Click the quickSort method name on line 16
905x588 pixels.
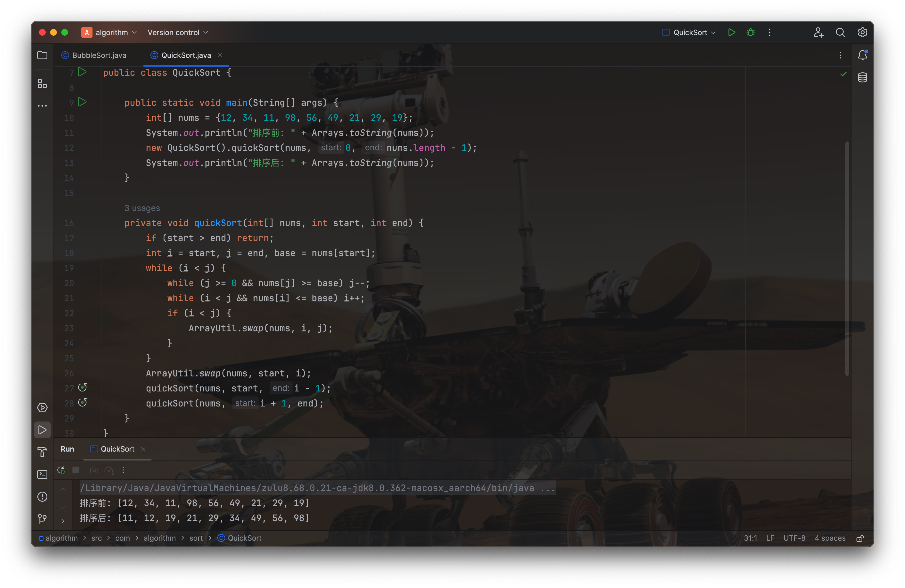point(218,223)
